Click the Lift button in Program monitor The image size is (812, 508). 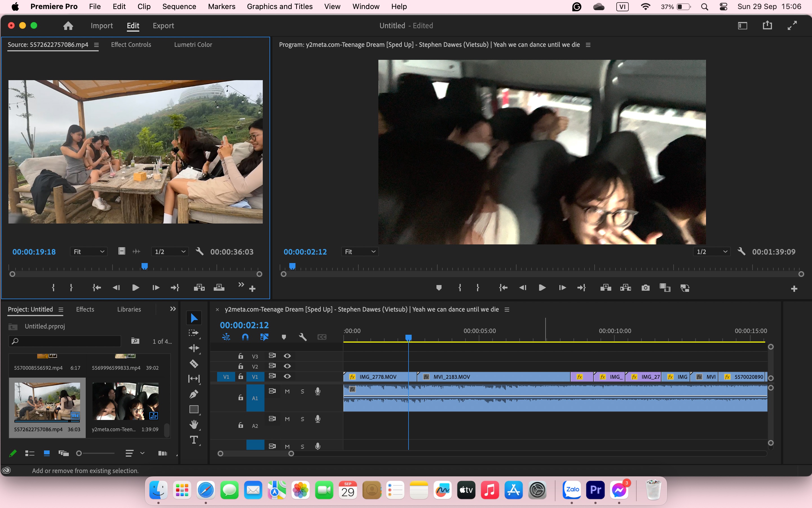[606, 288]
